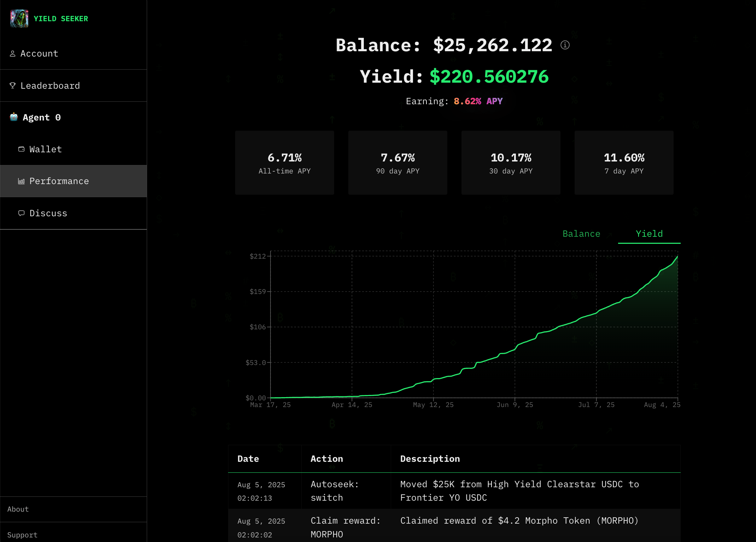Open the Discuss section
Viewport: 756px width, 542px height.
[48, 213]
